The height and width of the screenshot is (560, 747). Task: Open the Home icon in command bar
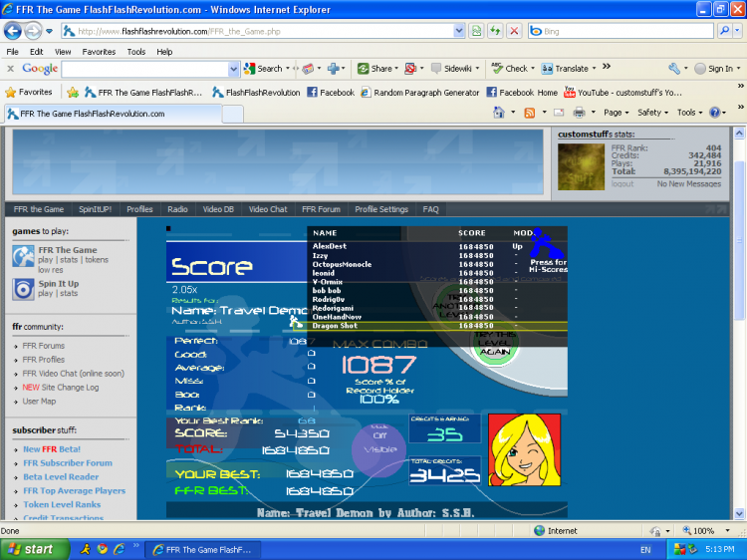(x=500, y=113)
